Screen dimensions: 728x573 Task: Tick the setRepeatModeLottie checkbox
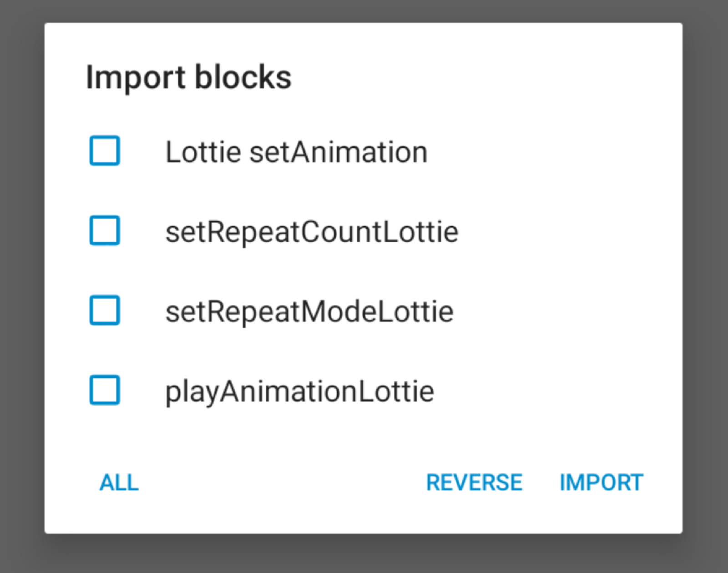coord(105,310)
